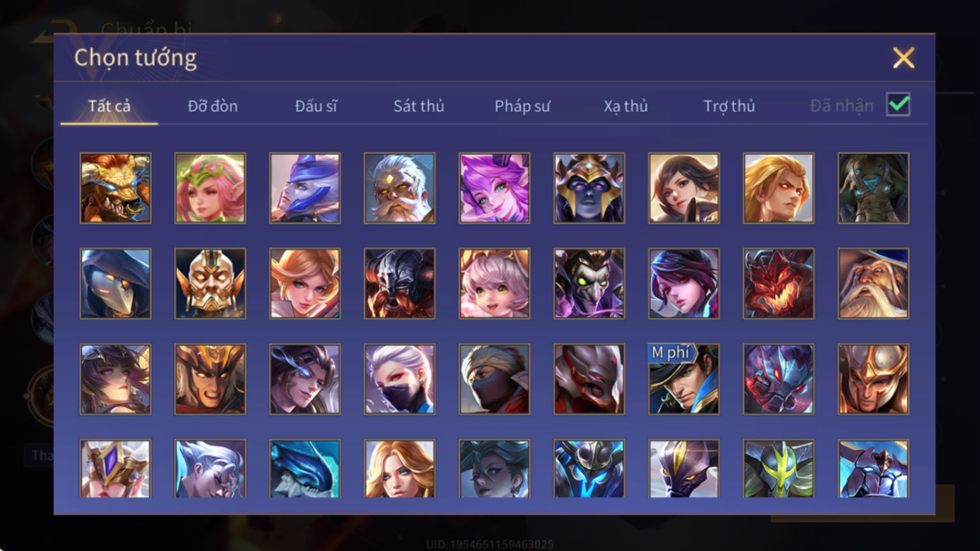Switch to the 'Sát thủ' tab

click(418, 106)
